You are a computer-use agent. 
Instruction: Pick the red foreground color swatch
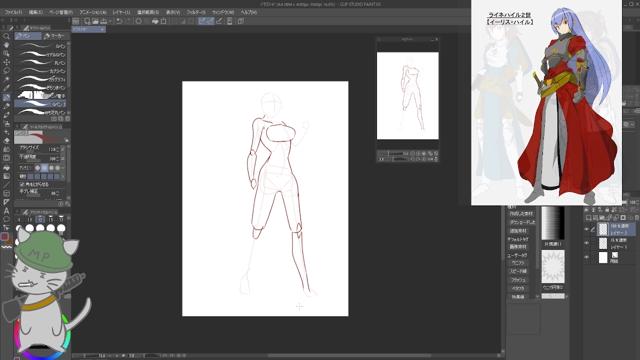pos(5,237)
